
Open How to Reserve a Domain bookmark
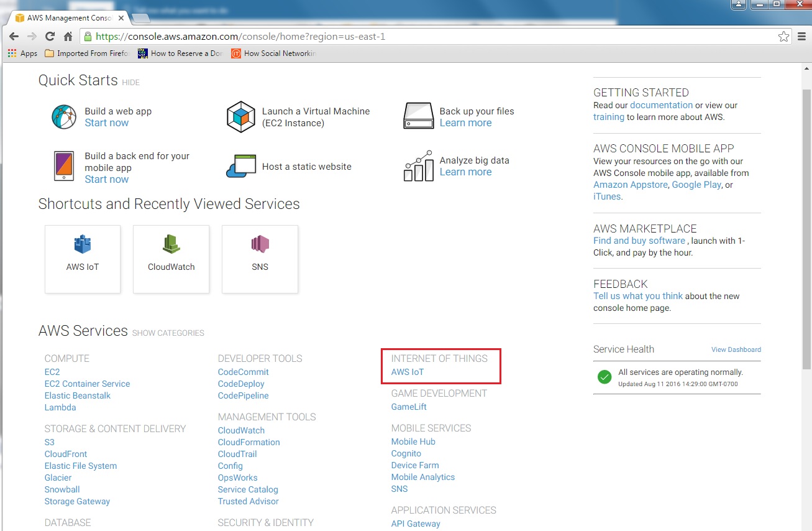coord(180,53)
